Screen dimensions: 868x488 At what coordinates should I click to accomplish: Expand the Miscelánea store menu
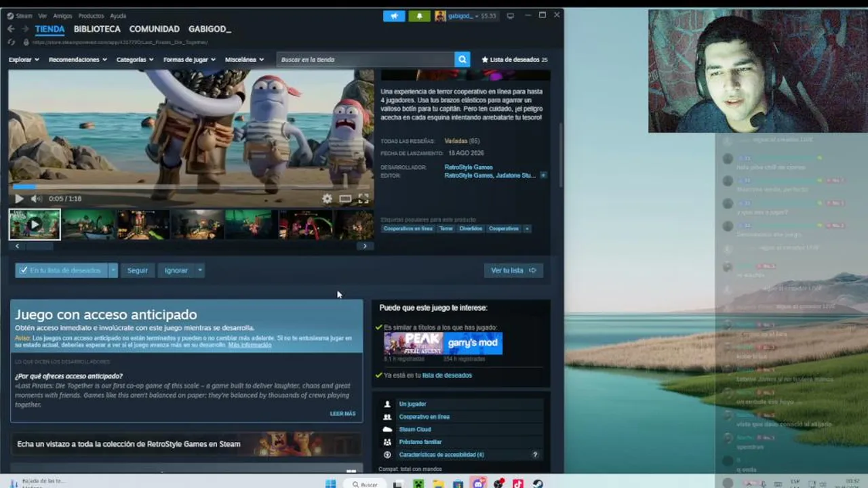[x=244, y=60]
